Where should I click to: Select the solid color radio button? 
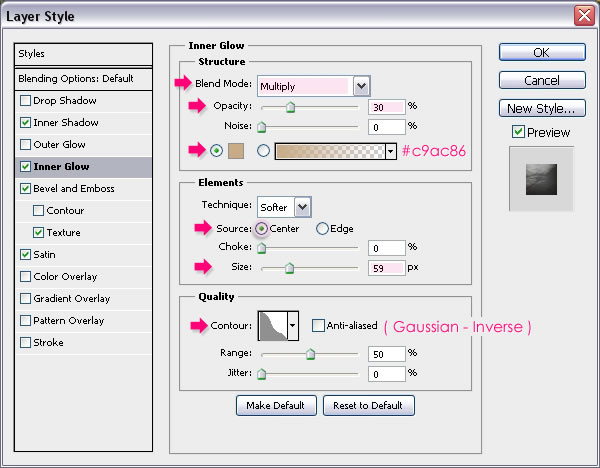pos(217,151)
